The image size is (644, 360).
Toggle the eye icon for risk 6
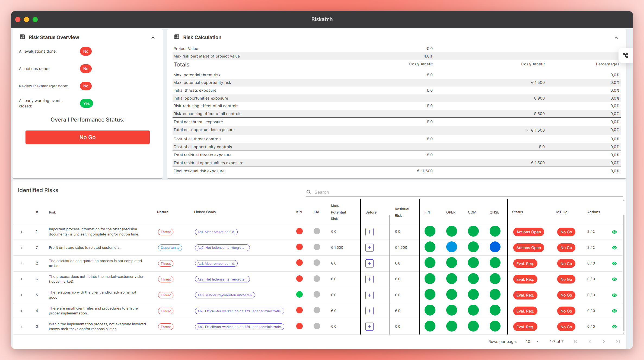point(614,279)
